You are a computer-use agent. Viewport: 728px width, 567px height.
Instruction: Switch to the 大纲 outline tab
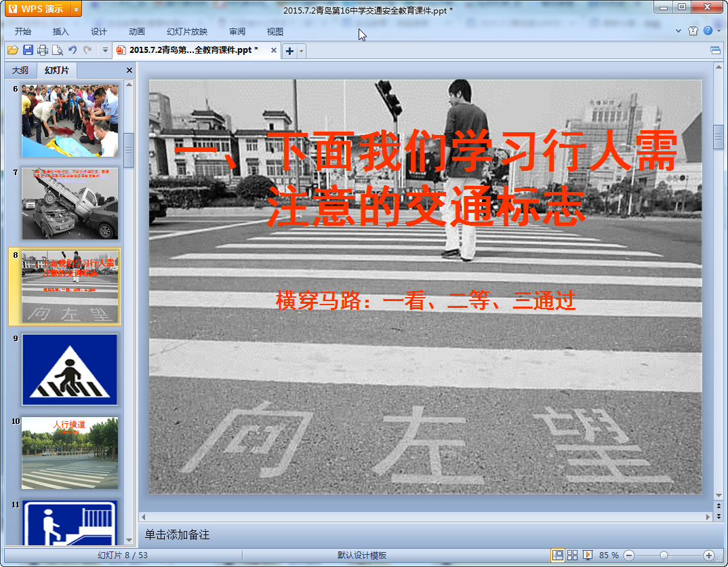[20, 71]
